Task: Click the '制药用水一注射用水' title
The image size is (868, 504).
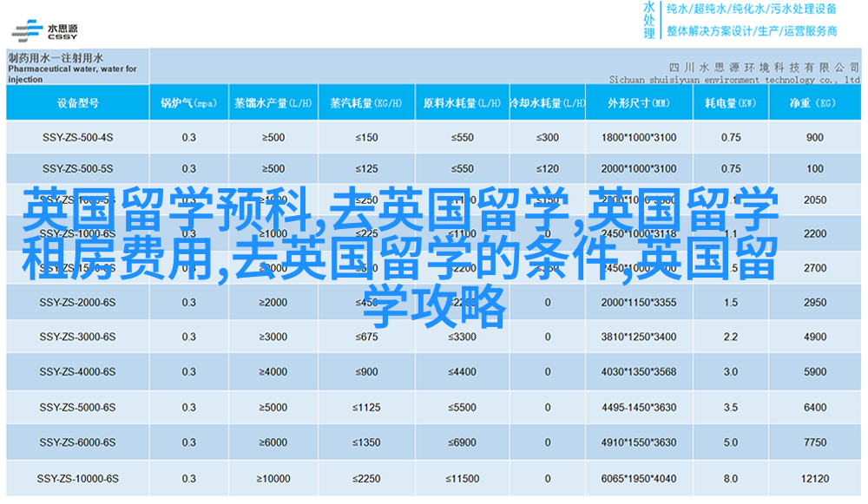Action: pyautogui.click(x=56, y=57)
